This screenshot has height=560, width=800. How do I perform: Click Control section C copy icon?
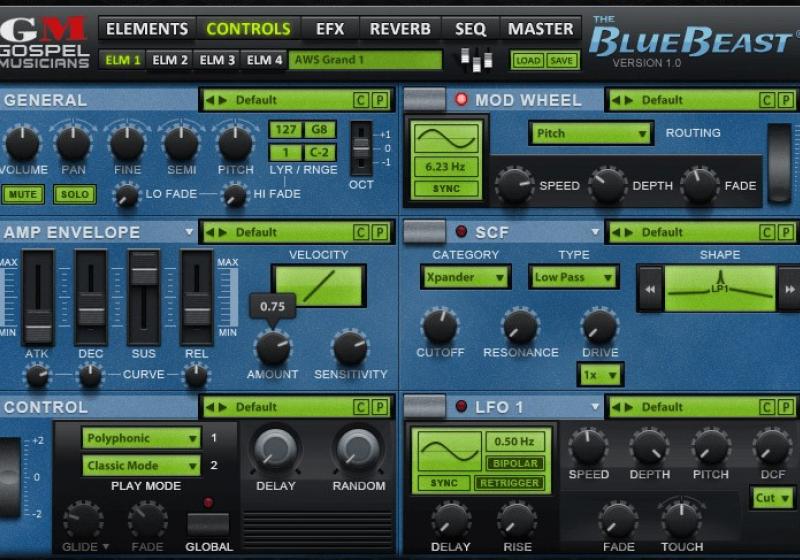361,407
